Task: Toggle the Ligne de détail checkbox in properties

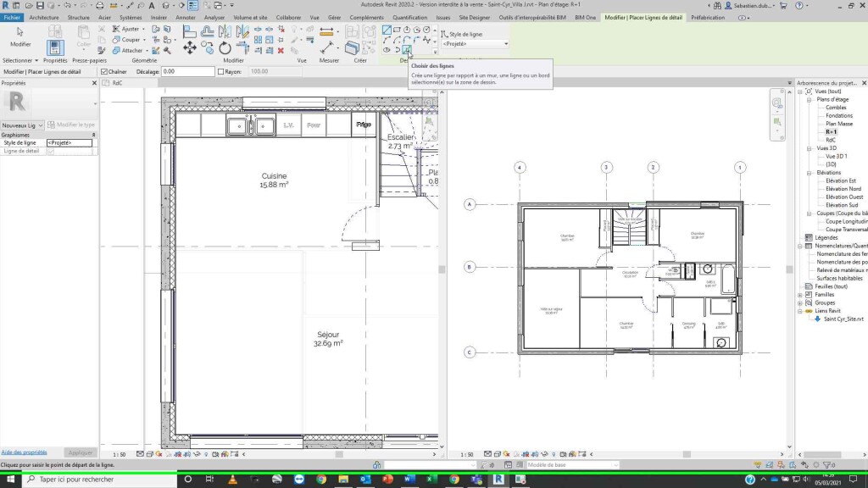Action: pos(51,151)
